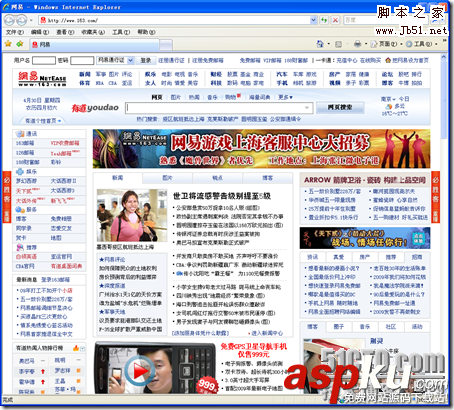
Task: Click the 通讯 section icon in the sidebar
Action: coord(20,134)
